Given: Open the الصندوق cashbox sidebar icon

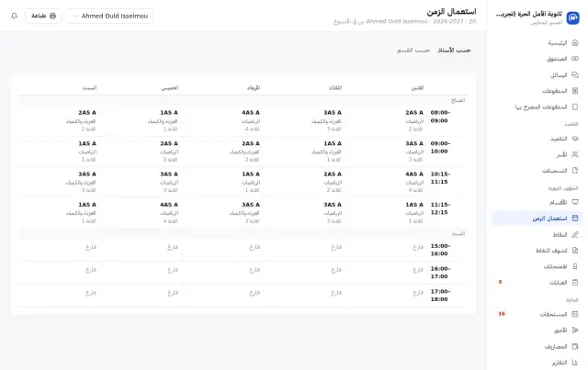Looking at the screenshot, I should 575,59.
